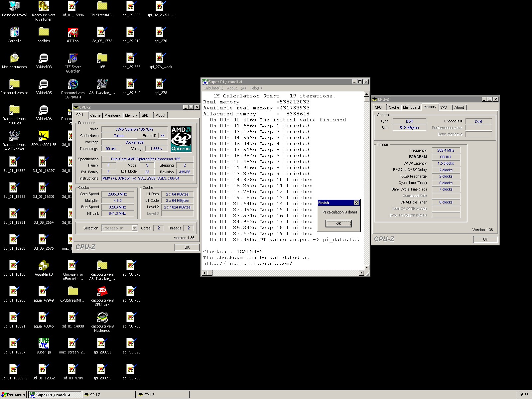Click the AMD Opteron 165 name field
This screenshot has height=399, width=532.
click(134, 129)
